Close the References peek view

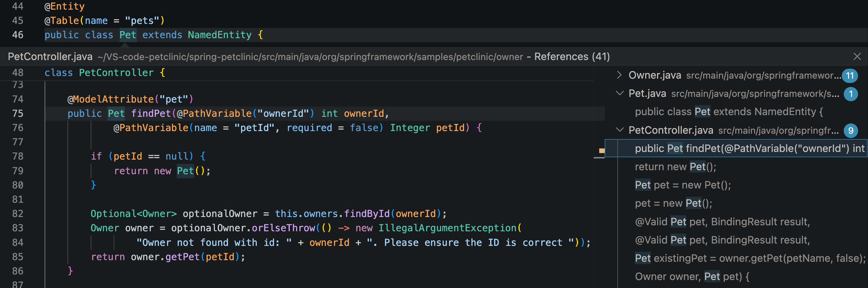[857, 57]
